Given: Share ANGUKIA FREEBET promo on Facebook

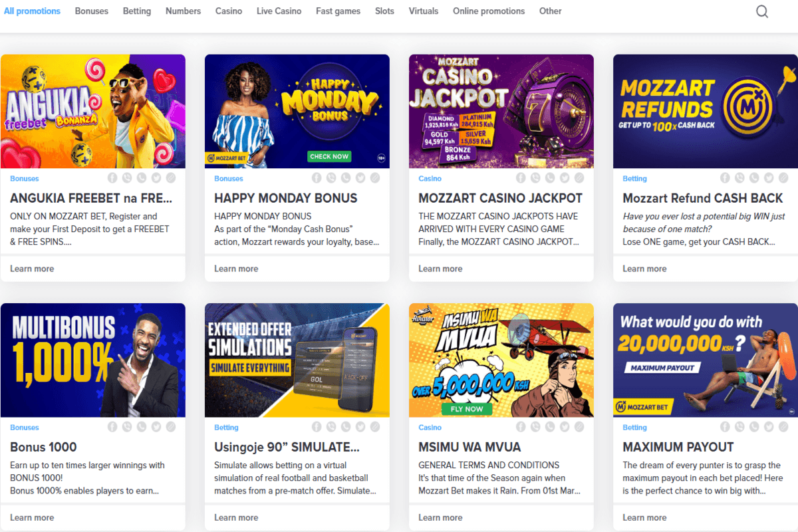Looking at the screenshot, I should pyautogui.click(x=112, y=178).
